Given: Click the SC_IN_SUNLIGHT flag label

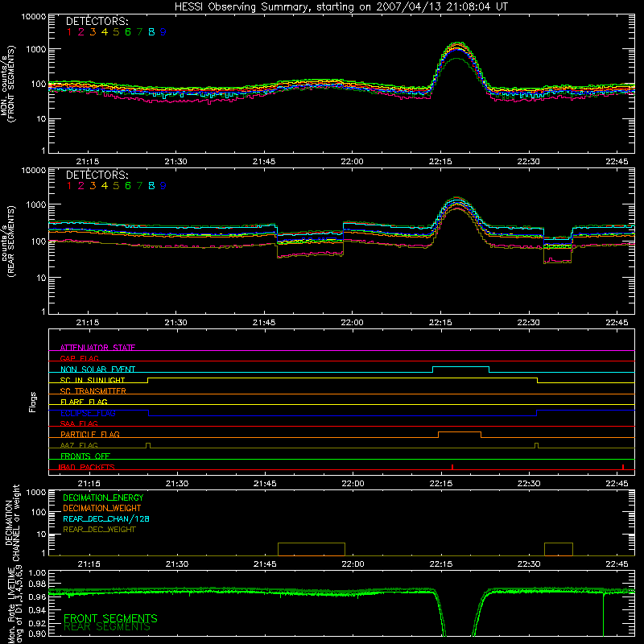Looking at the screenshot, I should point(93,380).
